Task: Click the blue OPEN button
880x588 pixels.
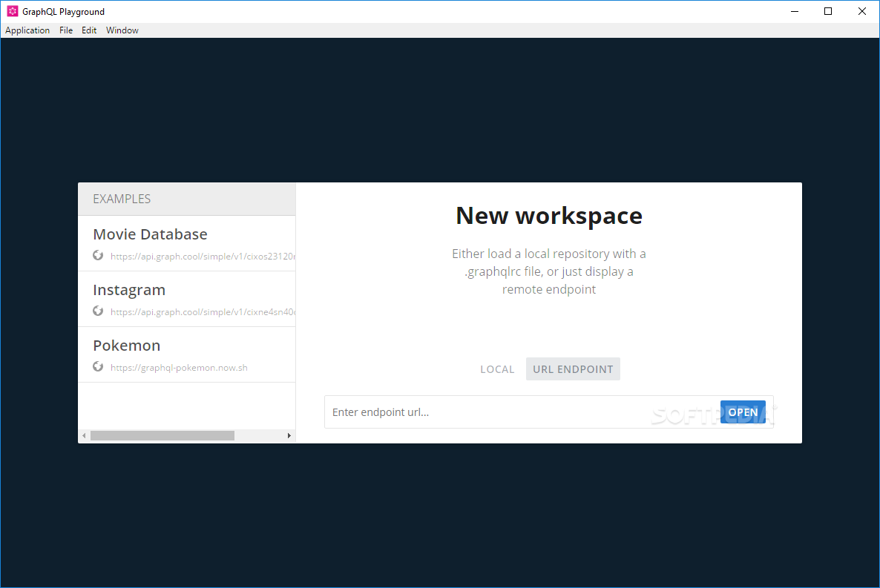Action: coord(743,412)
